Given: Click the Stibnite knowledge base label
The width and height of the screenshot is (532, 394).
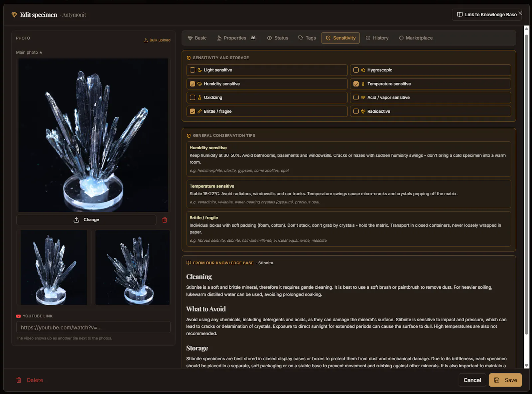Looking at the screenshot, I should tap(266, 263).
